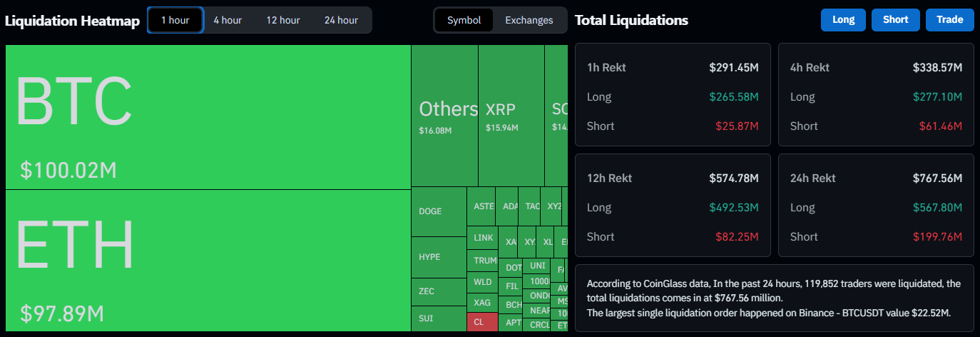Image resolution: width=980 pixels, height=337 pixels.
Task: Select the Symbol view tab
Action: [x=464, y=20]
